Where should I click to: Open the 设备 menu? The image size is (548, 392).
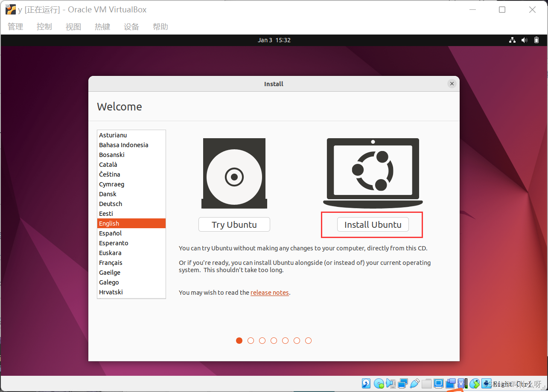pos(131,26)
